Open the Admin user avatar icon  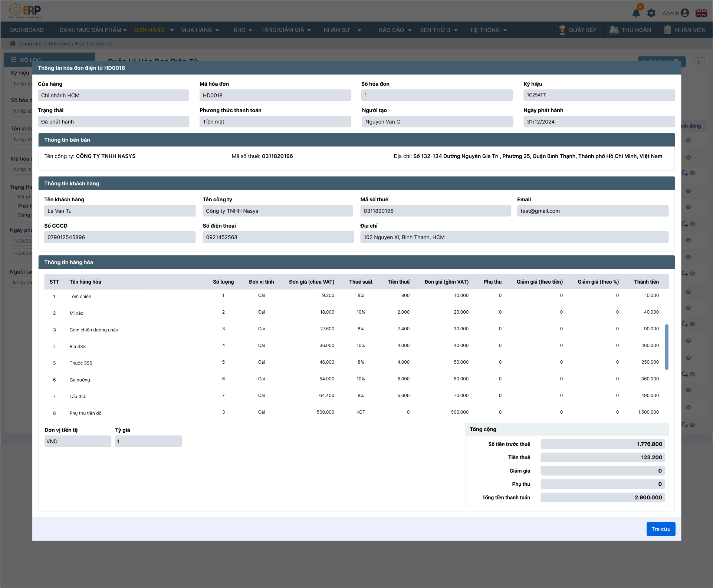coord(685,13)
